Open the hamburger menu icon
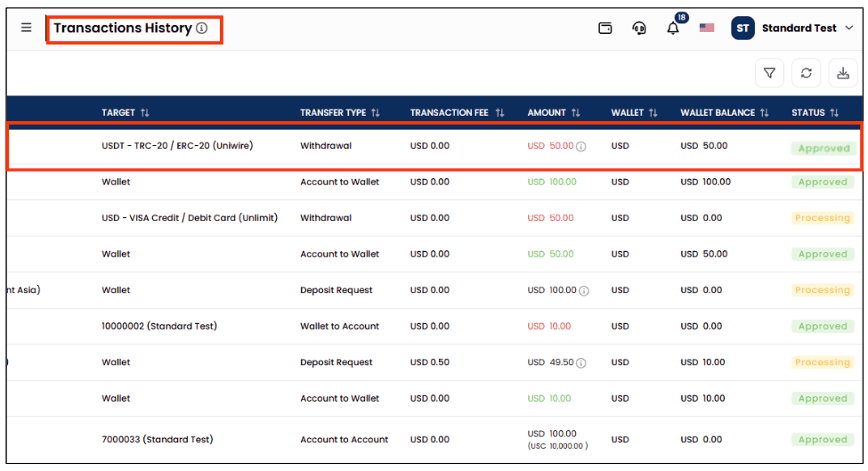The height and width of the screenshot is (471, 868). pos(26,28)
